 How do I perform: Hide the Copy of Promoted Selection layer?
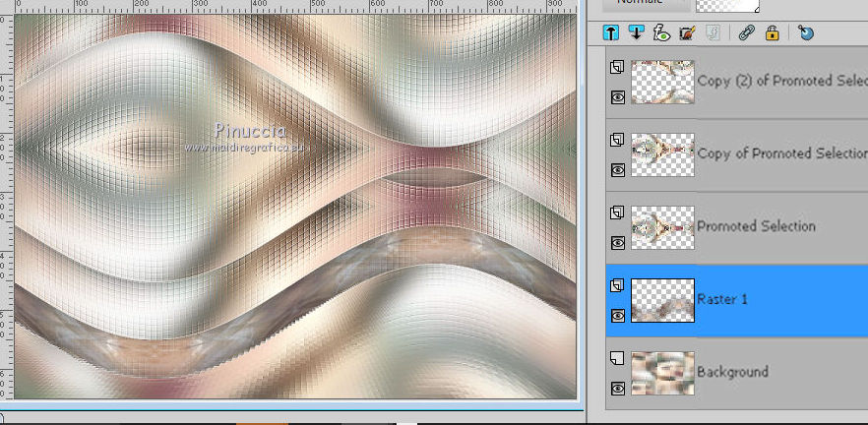pos(618,170)
